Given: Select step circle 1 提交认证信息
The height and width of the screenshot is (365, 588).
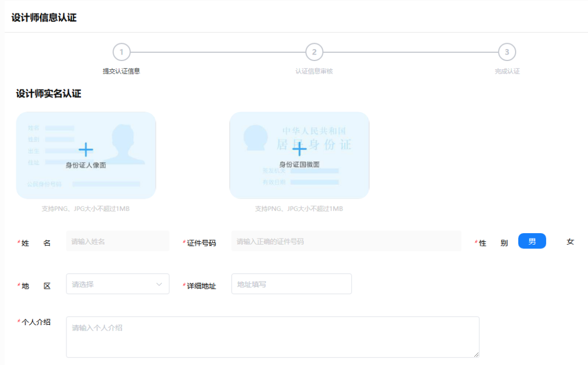Looking at the screenshot, I should click(121, 53).
